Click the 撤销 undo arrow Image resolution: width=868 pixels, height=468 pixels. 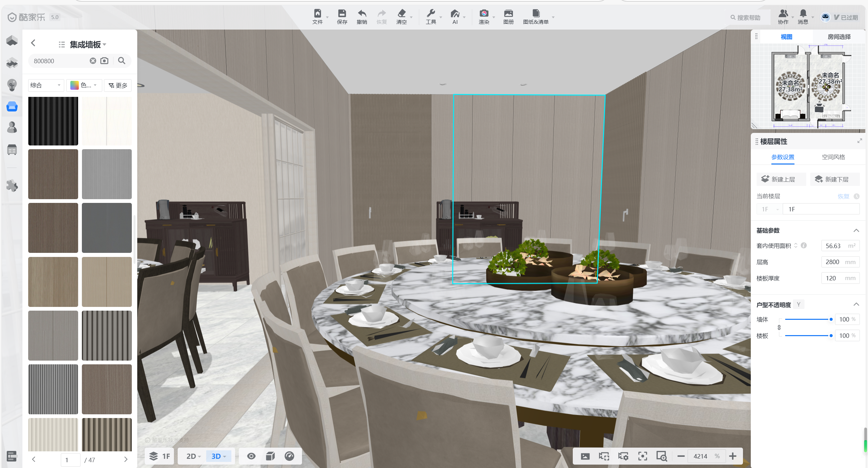tap(362, 14)
